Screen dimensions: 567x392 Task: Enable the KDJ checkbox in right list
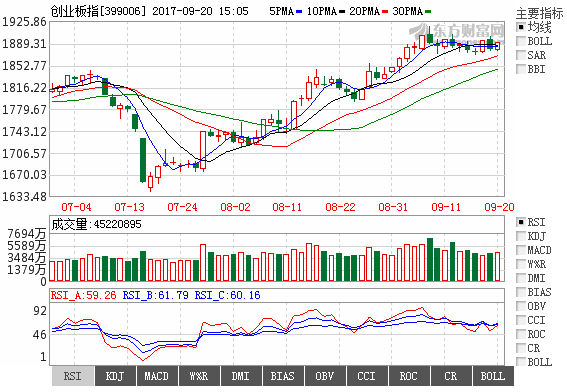tap(521, 236)
